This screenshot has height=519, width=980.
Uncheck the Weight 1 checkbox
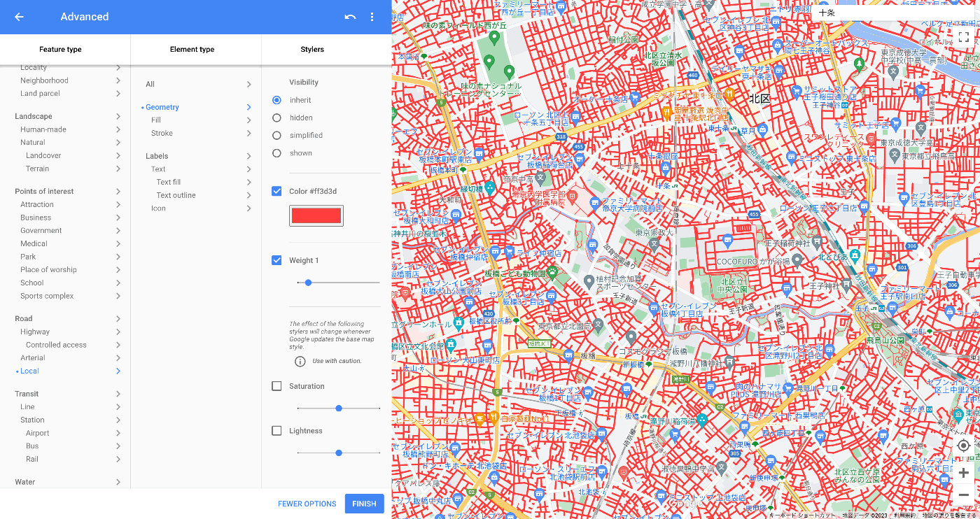click(x=277, y=260)
